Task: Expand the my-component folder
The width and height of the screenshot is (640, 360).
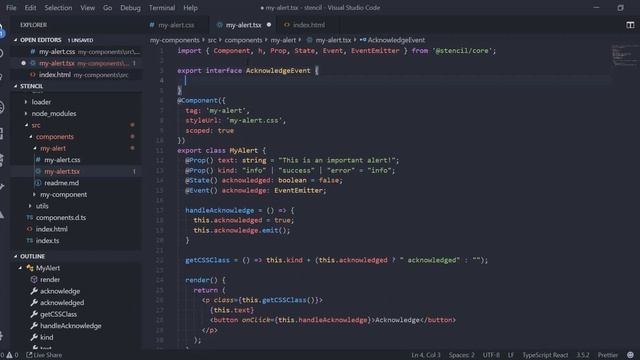Action: pos(35,195)
